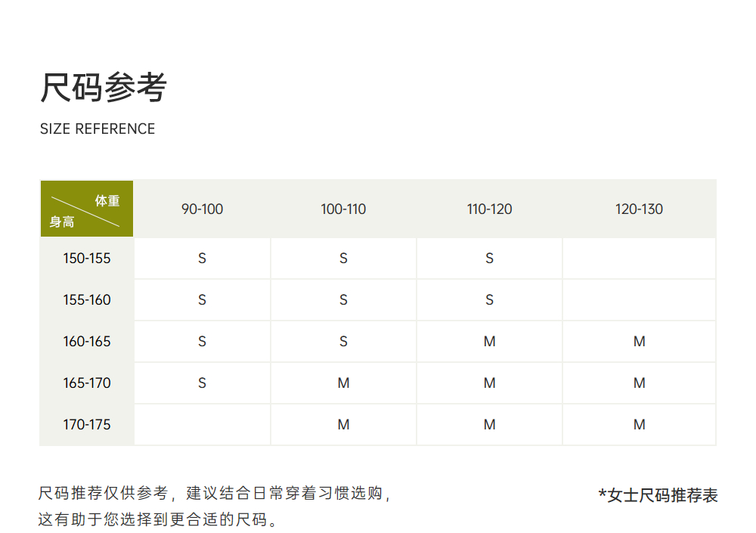Click the SIZE REFERENCE subtitle text

(x=98, y=129)
